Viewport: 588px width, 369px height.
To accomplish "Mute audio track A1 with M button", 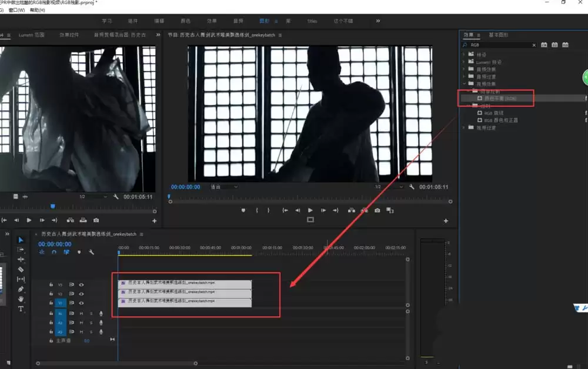I will tap(81, 313).
